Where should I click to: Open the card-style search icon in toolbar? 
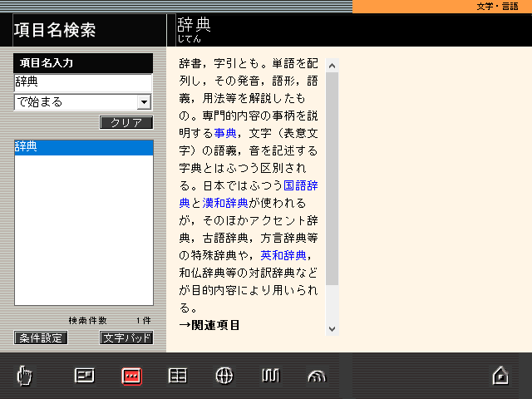[85, 376]
